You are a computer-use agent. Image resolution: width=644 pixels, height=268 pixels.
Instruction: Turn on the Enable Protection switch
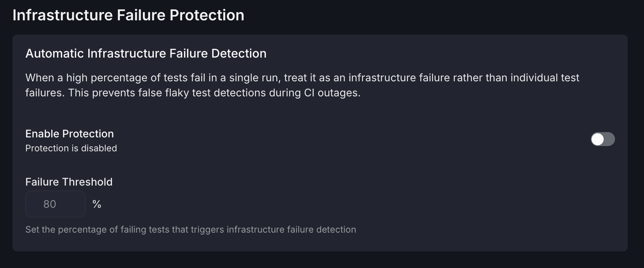click(603, 139)
